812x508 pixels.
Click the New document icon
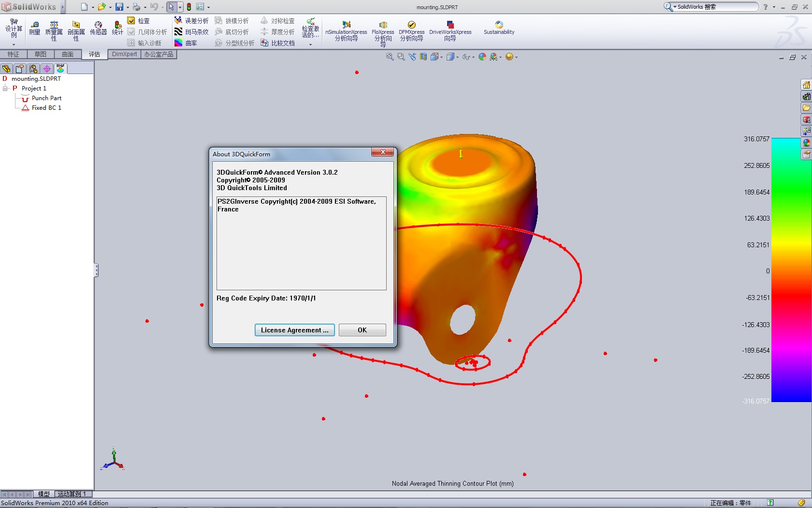click(84, 7)
